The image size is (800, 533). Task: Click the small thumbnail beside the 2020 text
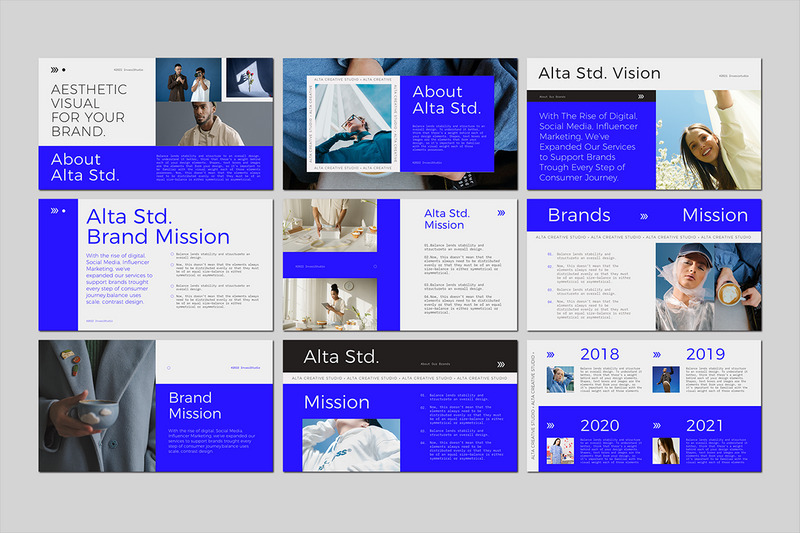pos(560,451)
